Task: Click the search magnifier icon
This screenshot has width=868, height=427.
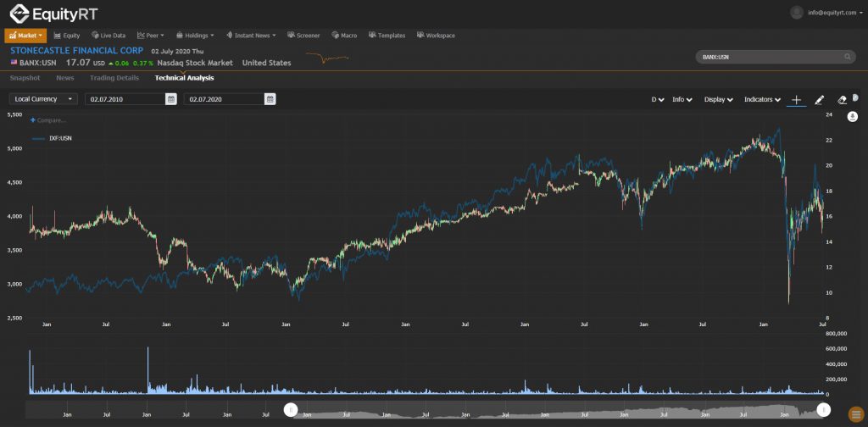Action: 848,57
